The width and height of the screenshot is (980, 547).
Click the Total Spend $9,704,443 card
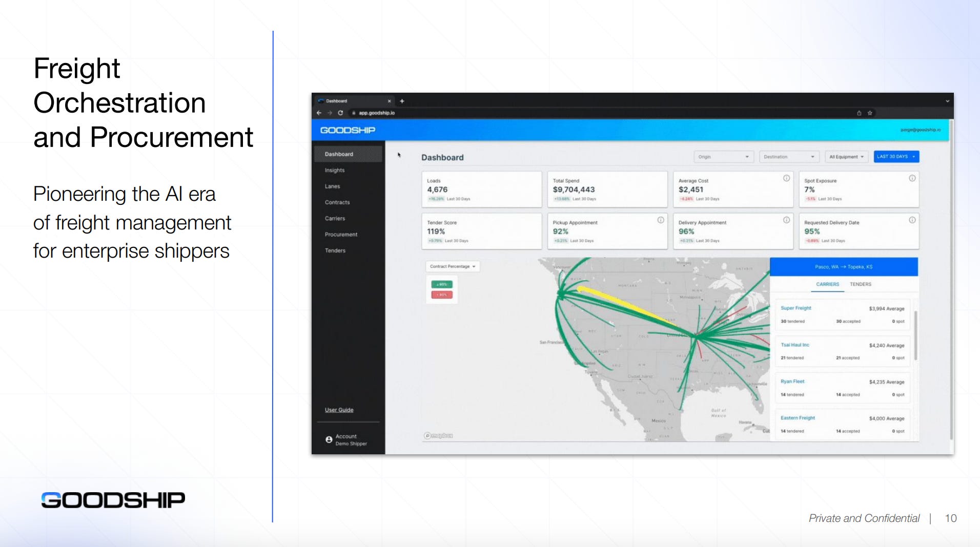607,189
